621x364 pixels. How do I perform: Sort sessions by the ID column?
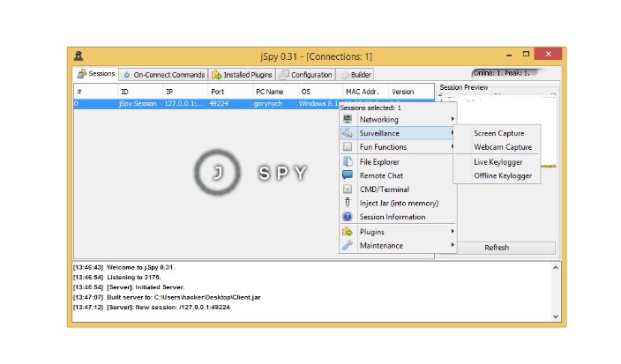click(140, 92)
